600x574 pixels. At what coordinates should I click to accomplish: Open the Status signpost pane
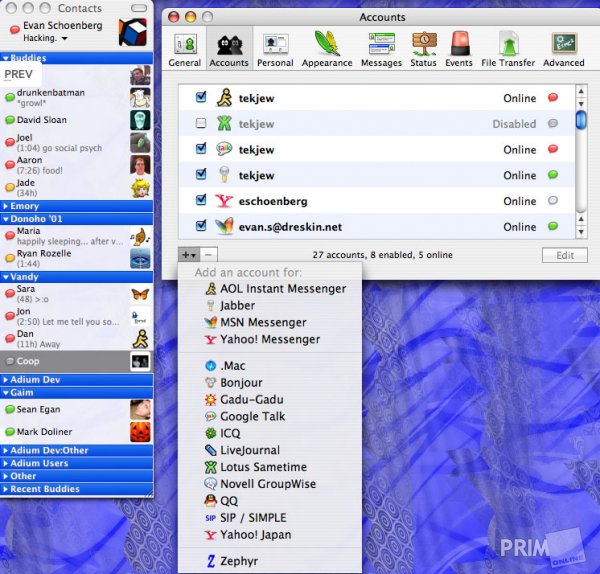point(423,49)
